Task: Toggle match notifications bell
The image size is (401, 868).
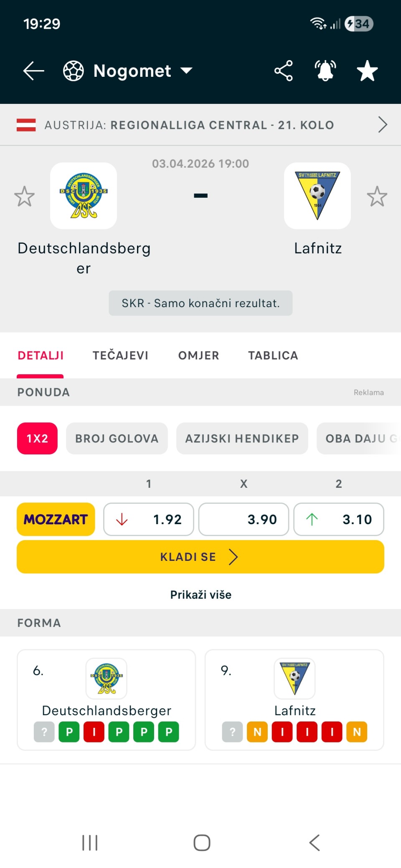Action: [x=325, y=71]
